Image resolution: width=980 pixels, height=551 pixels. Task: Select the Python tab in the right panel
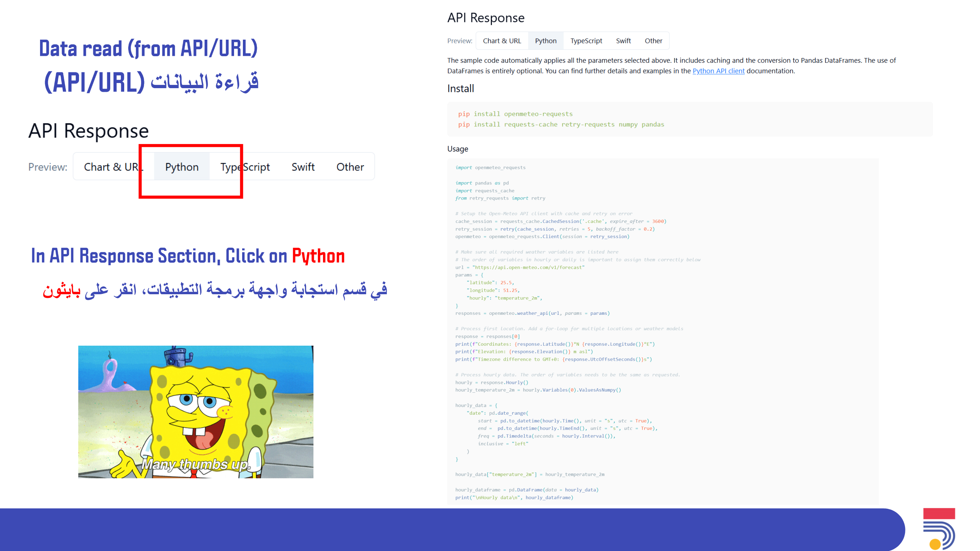[x=546, y=41]
